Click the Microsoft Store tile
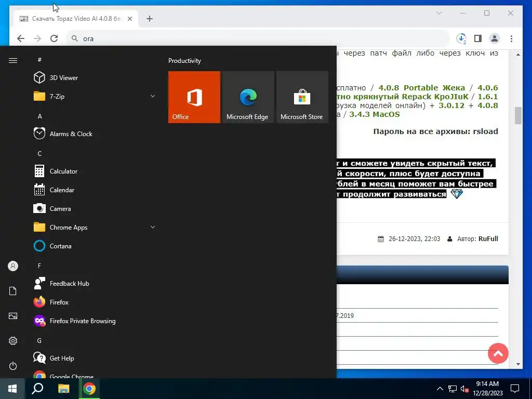 302,97
